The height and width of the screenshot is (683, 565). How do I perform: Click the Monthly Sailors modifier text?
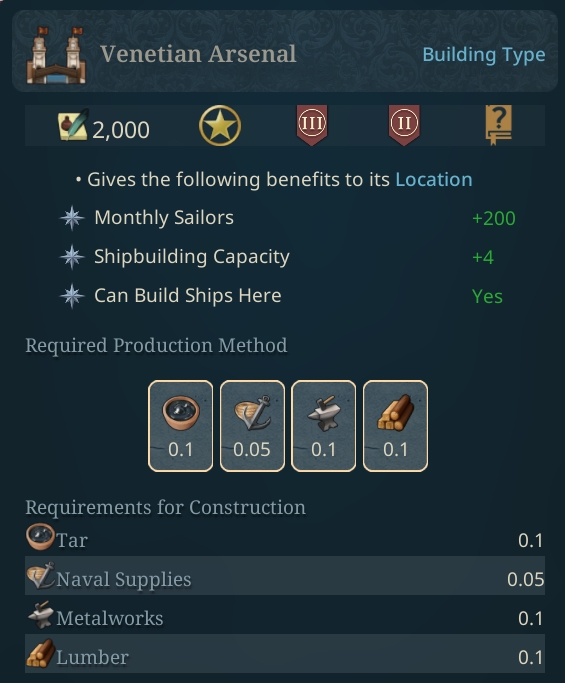click(164, 217)
